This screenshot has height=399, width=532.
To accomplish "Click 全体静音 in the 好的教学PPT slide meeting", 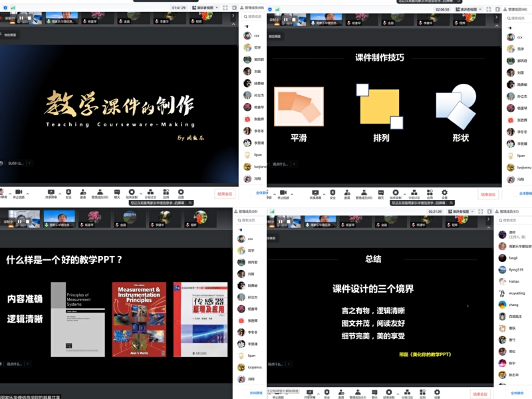I will point(256,392).
